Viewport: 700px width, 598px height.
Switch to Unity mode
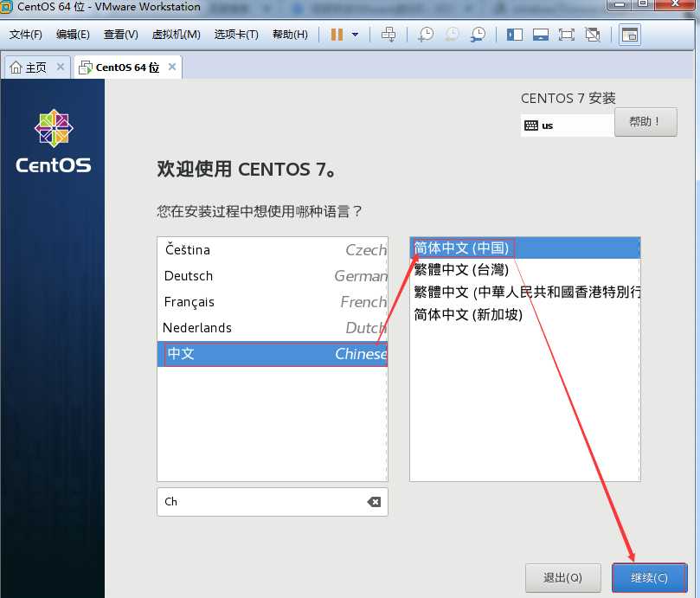pos(593,35)
